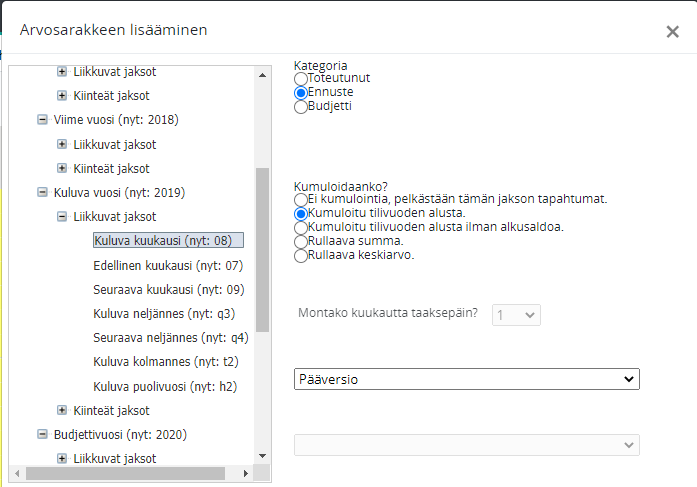This screenshot has height=487, width=697.
Task: Click the tree scrollbar down arrow
Action: click(x=263, y=455)
